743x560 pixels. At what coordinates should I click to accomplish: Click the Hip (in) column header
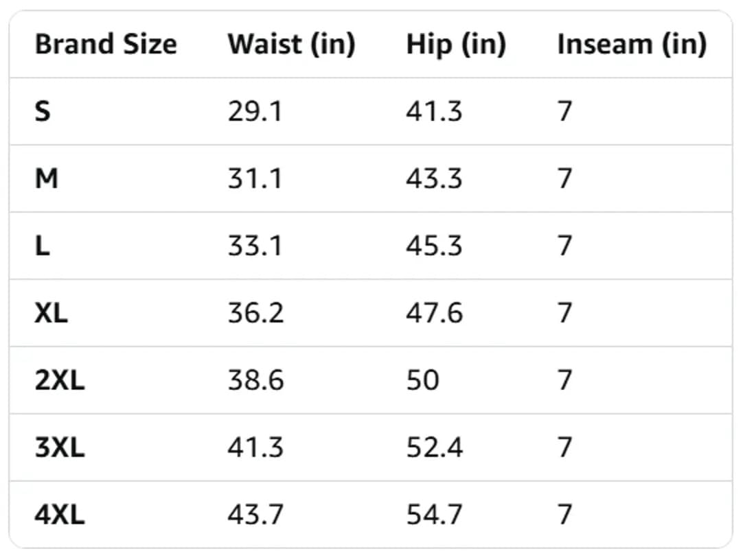tap(457, 45)
